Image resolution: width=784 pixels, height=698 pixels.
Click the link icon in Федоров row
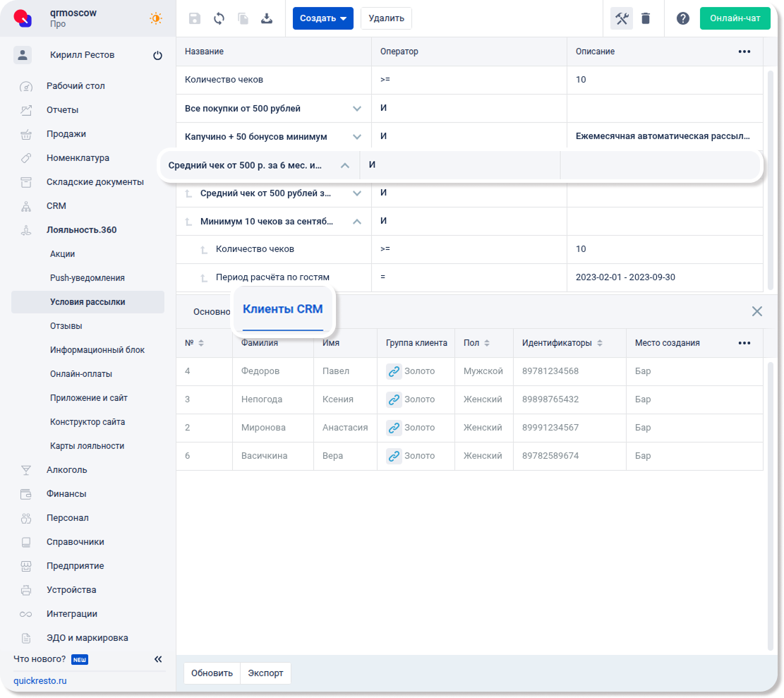(x=394, y=371)
